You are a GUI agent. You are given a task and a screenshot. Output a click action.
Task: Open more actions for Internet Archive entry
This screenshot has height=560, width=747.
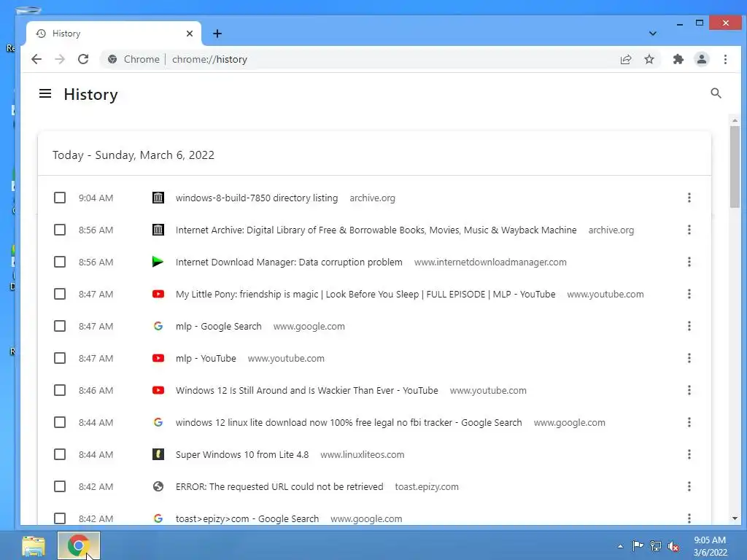click(689, 230)
